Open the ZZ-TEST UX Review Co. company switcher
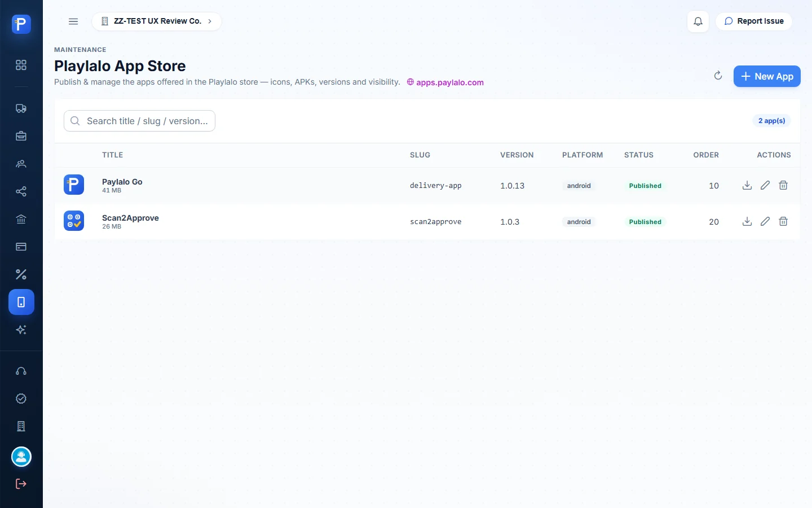The height and width of the screenshot is (508, 812). click(x=157, y=21)
